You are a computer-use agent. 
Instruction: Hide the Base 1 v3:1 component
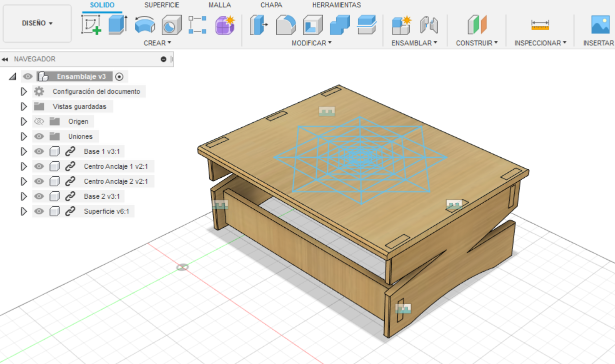pos(39,151)
